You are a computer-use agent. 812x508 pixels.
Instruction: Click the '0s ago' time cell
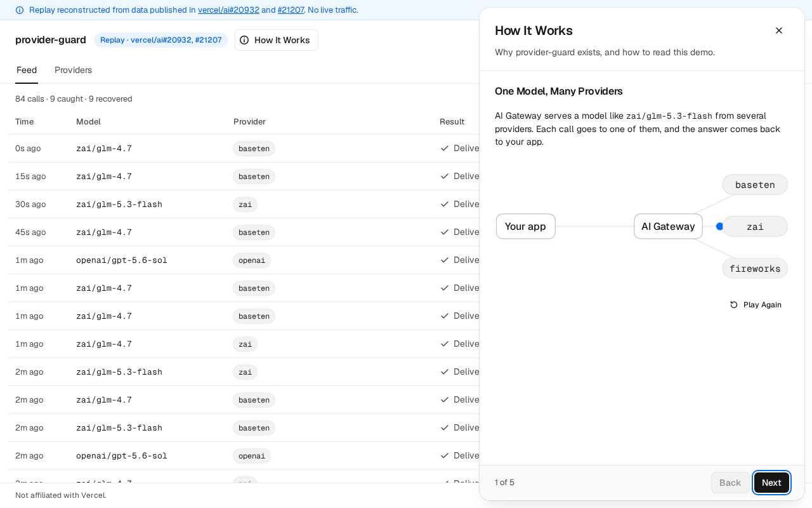click(28, 149)
